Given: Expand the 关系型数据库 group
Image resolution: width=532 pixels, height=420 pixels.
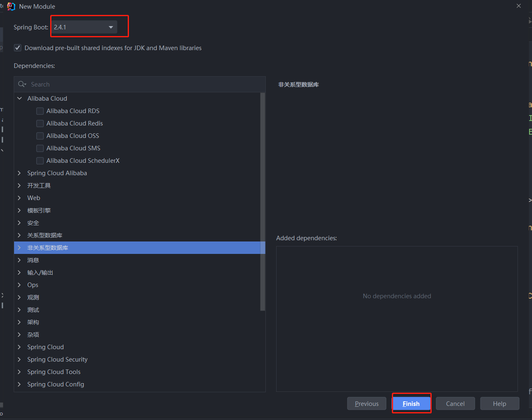Looking at the screenshot, I should point(19,235).
